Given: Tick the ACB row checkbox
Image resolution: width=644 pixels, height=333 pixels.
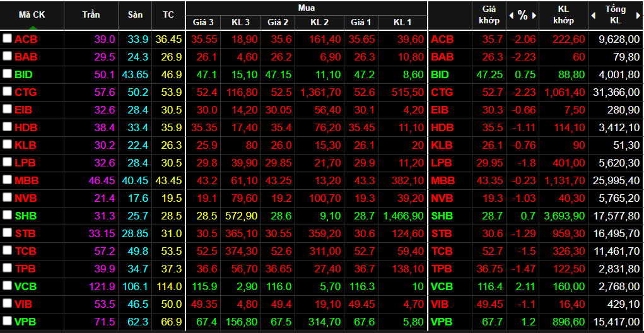Looking at the screenshot, I should click(7, 38).
